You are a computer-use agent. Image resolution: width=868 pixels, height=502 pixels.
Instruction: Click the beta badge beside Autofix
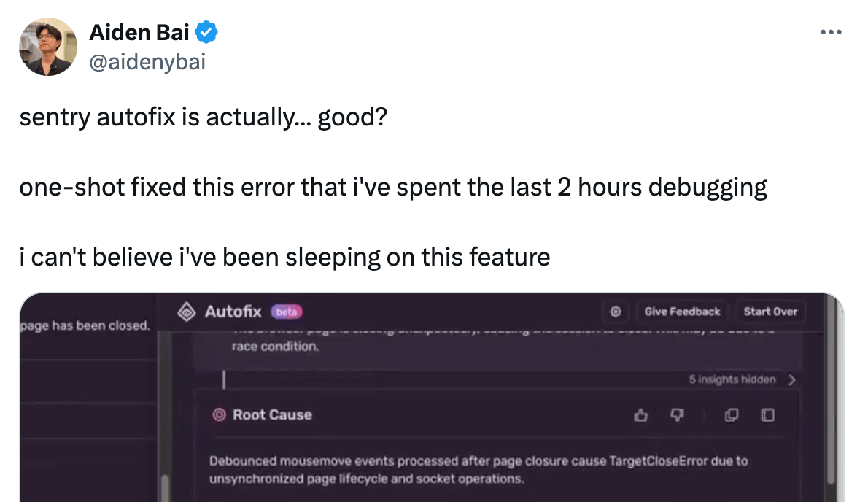(285, 311)
